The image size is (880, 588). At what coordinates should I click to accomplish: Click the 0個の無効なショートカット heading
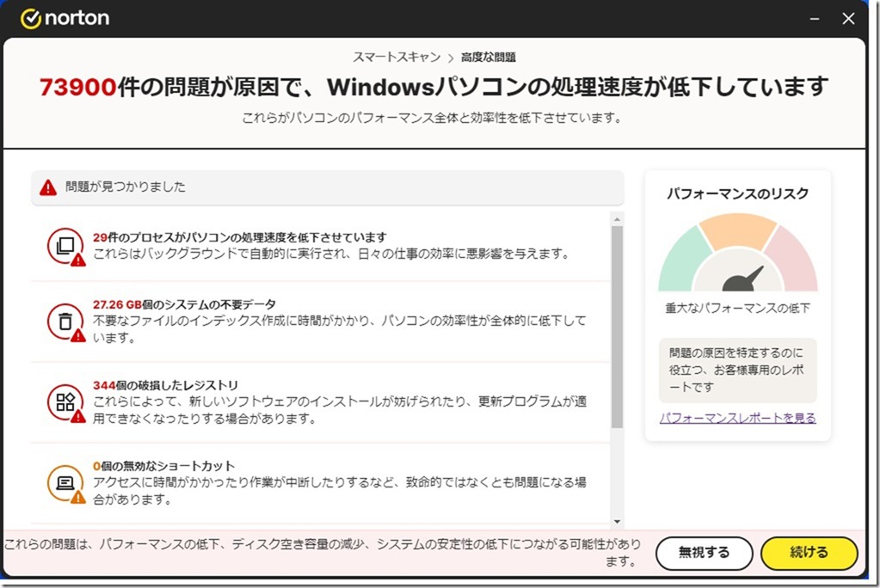pyautogui.click(x=164, y=466)
